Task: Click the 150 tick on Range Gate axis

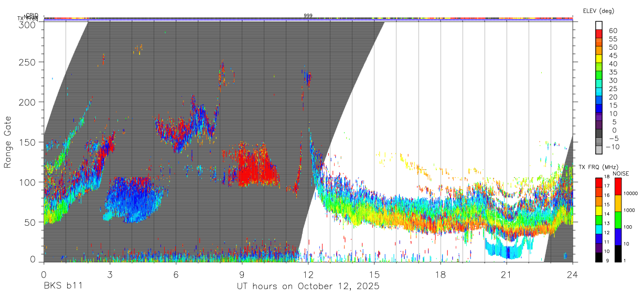Action: (28, 142)
